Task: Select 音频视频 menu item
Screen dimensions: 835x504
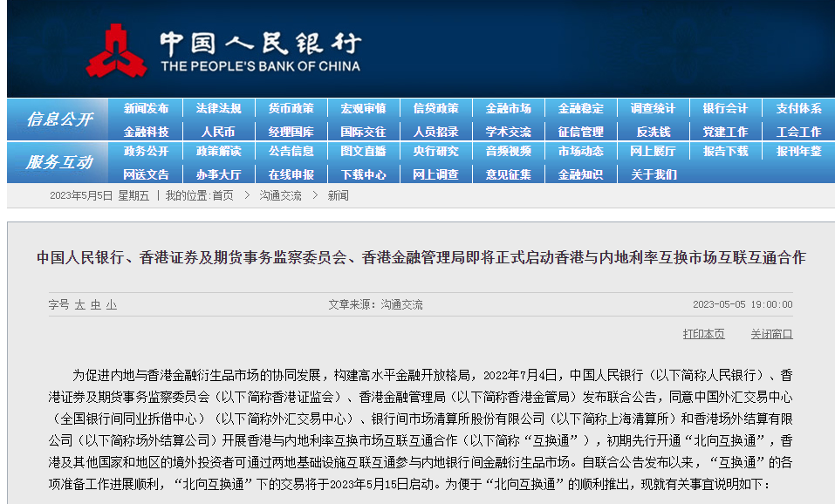Action: point(508,151)
